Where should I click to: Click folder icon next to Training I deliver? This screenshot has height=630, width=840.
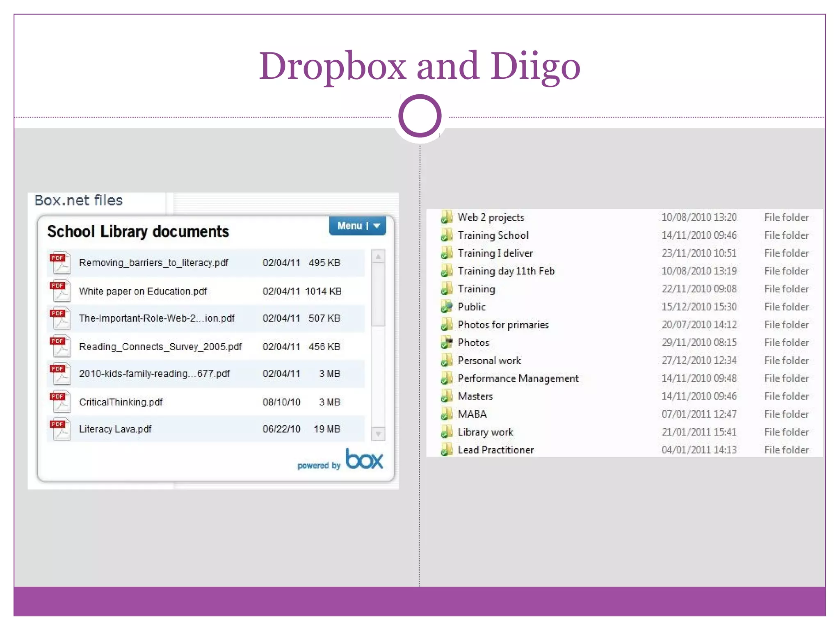447,253
